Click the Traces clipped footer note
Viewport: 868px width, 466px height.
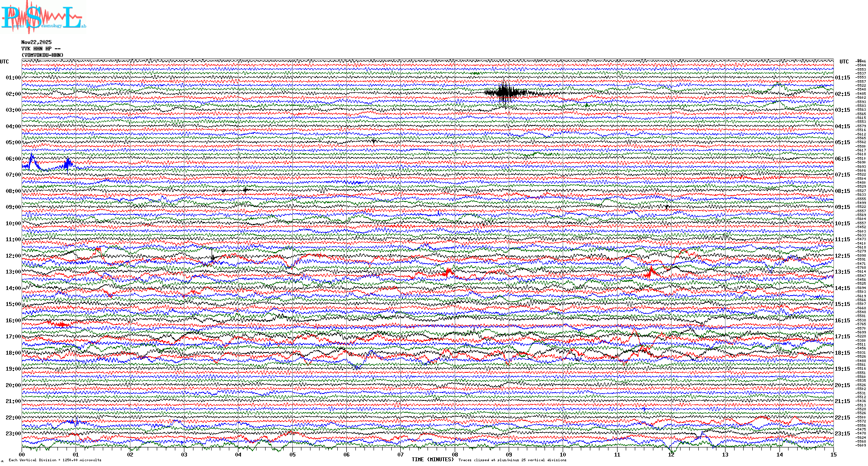point(512,460)
